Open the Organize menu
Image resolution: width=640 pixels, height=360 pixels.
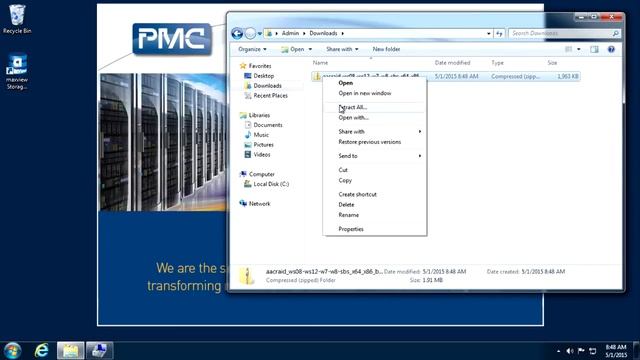coord(252,49)
